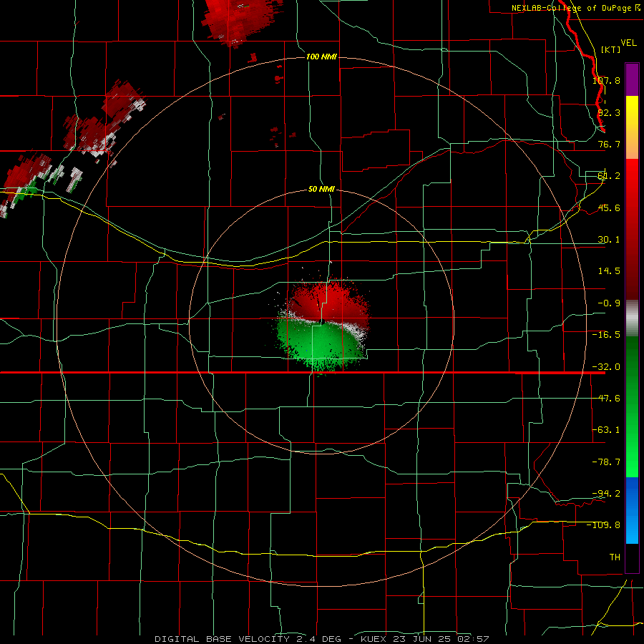
Task: Click the 100 NMI range ring label
Action: coord(321,57)
